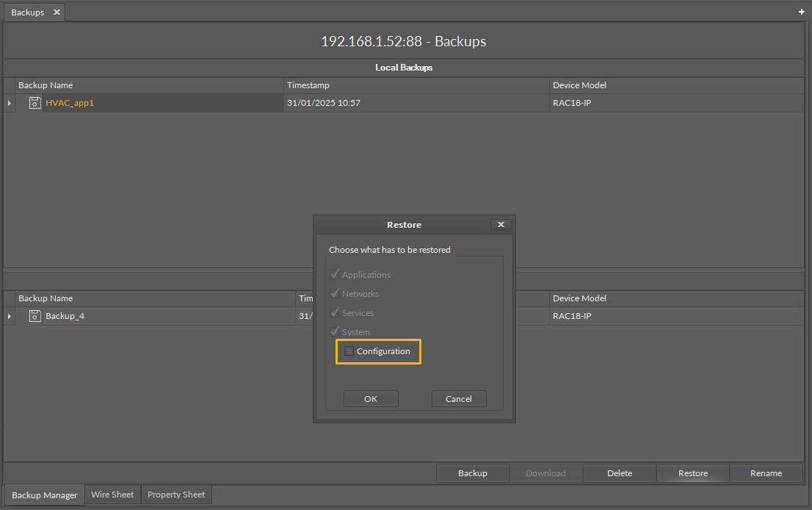Expand the HVAC_app1 row arrow

click(x=10, y=103)
